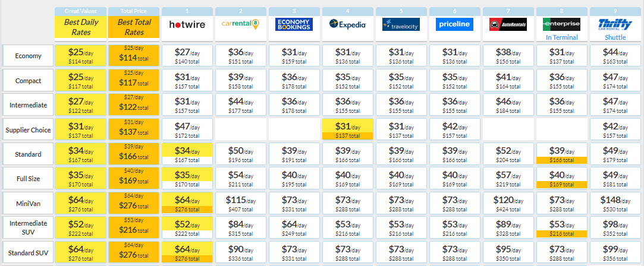Choose the Economy car class row label
The image size is (644, 266).
(x=28, y=56)
